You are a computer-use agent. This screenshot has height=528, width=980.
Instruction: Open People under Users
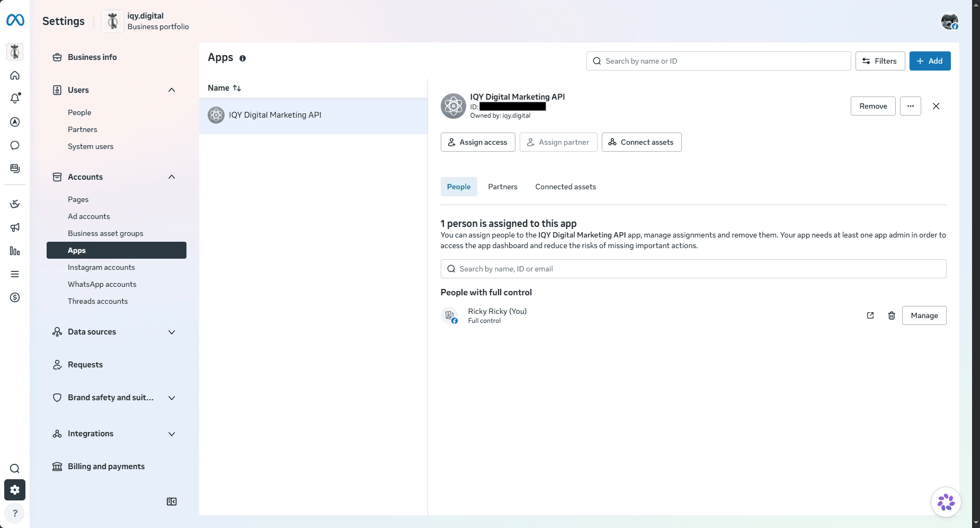[79, 112]
